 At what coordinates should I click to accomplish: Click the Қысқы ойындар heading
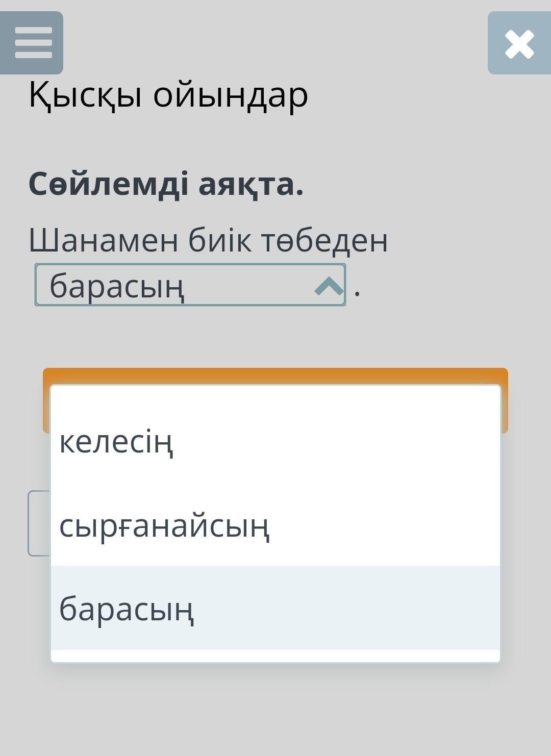[168, 95]
